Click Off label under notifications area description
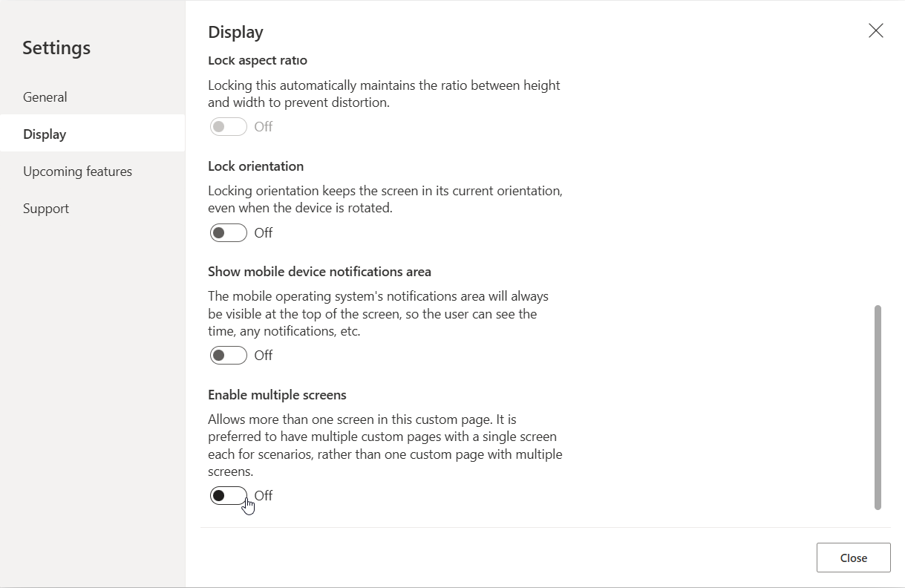Image resolution: width=905 pixels, height=588 pixels. tap(264, 355)
